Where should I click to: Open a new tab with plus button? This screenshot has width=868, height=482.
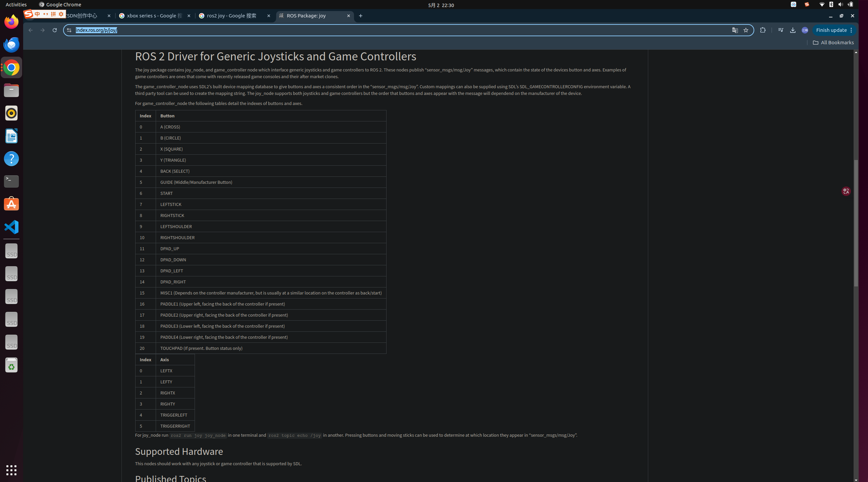click(x=361, y=16)
